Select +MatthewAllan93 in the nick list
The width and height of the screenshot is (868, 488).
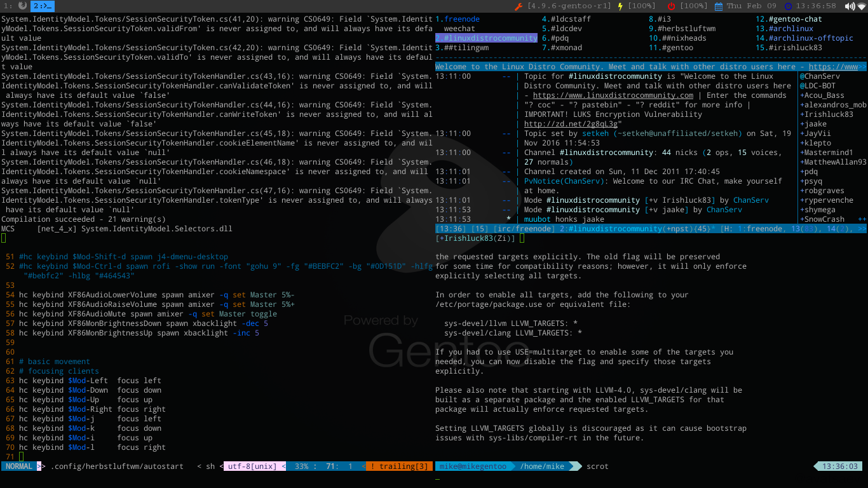833,162
